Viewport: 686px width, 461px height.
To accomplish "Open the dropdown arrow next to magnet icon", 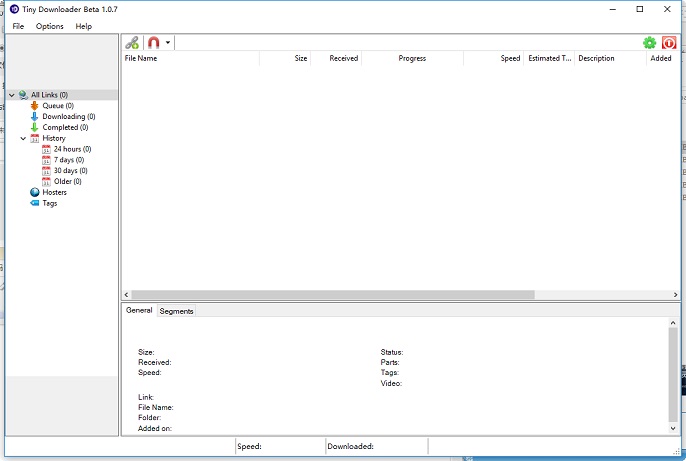I will [x=168, y=43].
